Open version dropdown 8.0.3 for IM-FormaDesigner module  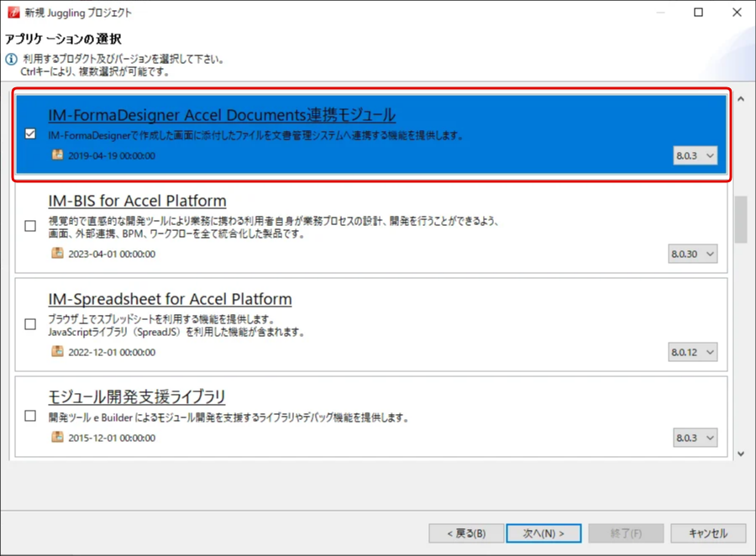click(696, 155)
